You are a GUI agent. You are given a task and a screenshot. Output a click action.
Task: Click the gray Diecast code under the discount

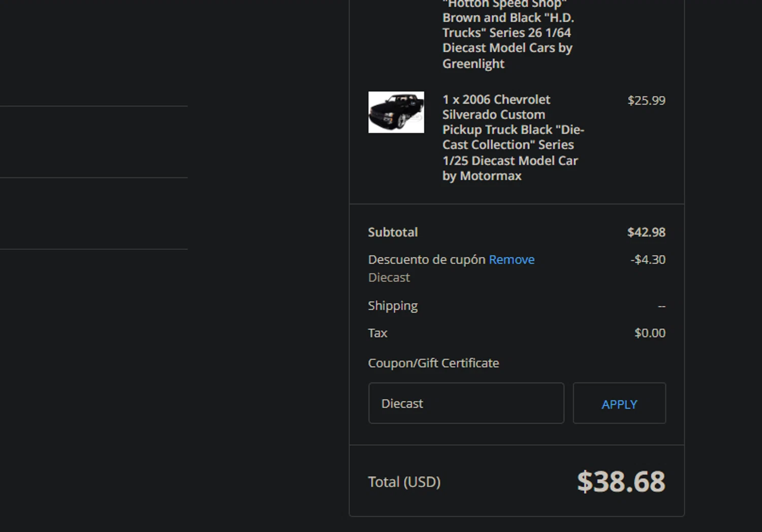coord(389,278)
